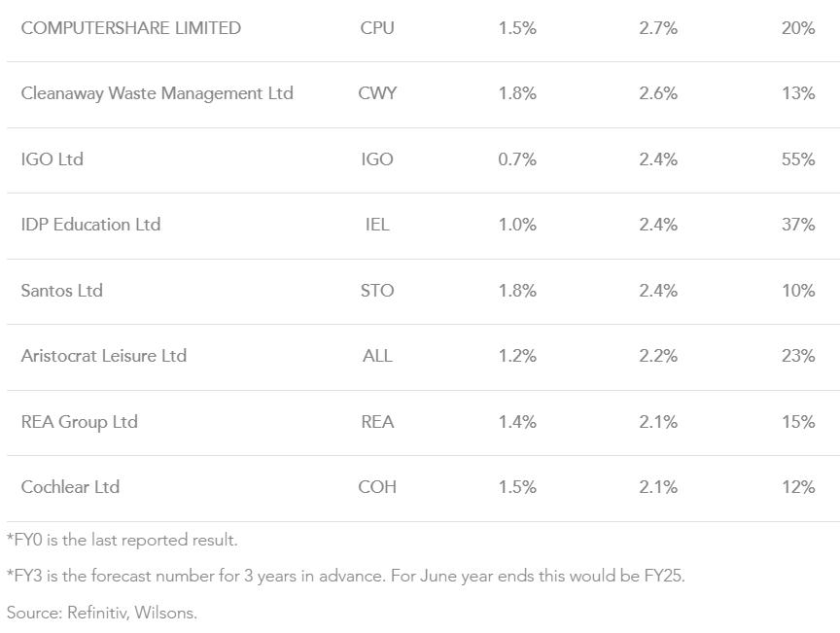Select the 1.4% value in REA row

click(517, 422)
